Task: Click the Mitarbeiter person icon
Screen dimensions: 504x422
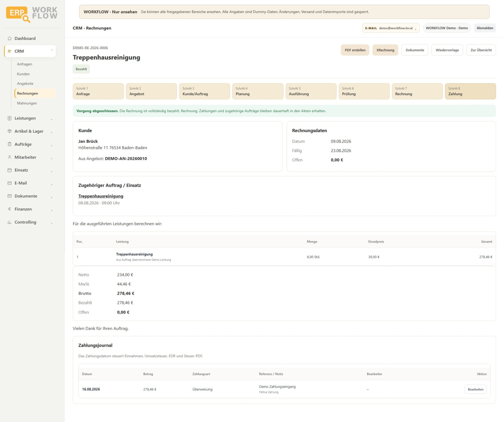Action: [10, 157]
